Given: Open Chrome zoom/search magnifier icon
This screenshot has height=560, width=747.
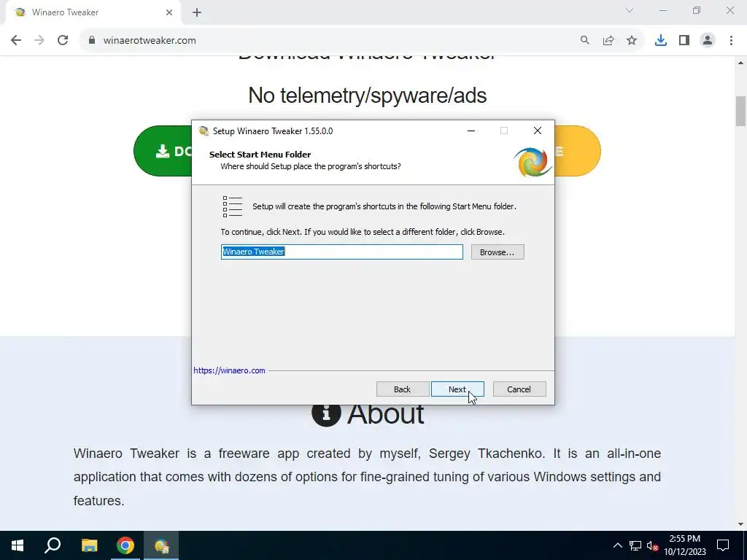Looking at the screenshot, I should click(x=584, y=40).
